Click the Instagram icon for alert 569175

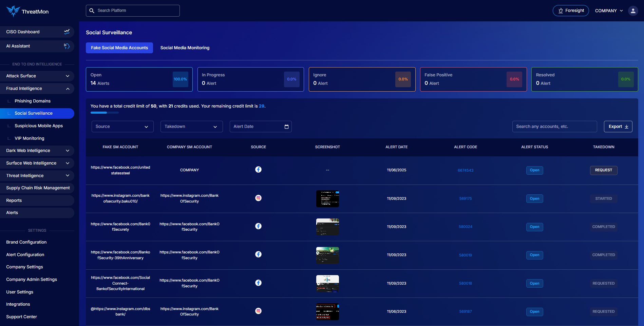[258, 198]
